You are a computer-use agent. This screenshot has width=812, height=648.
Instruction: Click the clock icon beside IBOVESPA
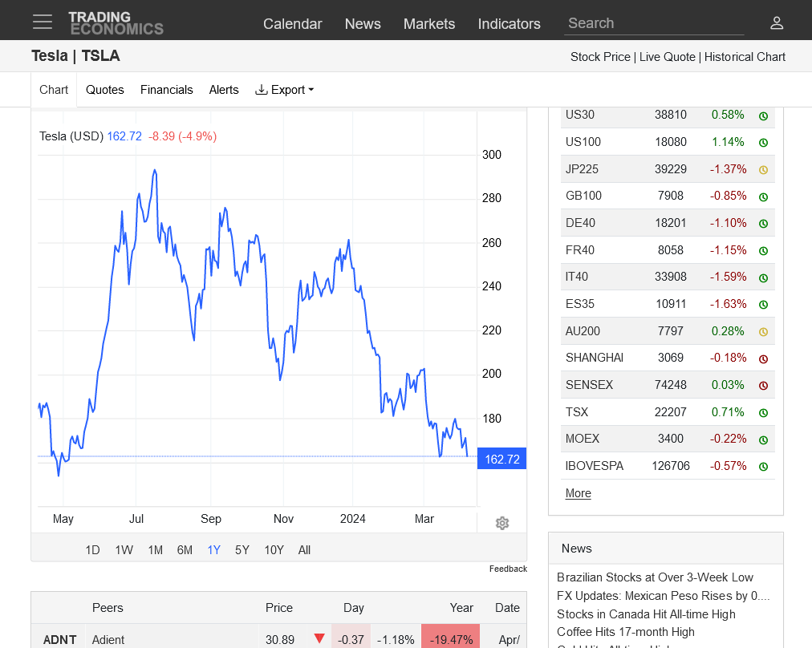(763, 466)
